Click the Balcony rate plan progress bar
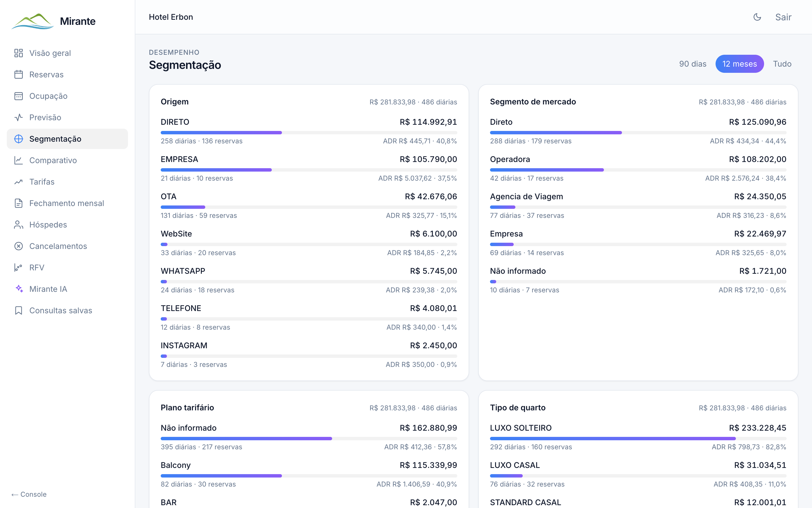Screen dimensions: 812x508 click(309, 476)
